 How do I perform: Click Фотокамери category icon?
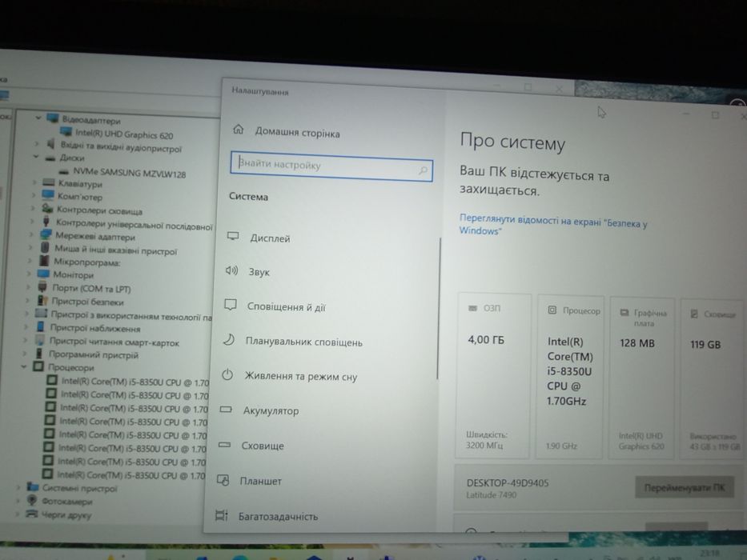[32, 500]
